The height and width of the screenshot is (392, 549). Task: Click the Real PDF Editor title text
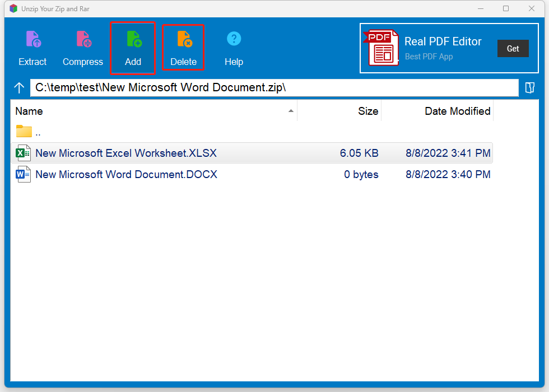[443, 42]
